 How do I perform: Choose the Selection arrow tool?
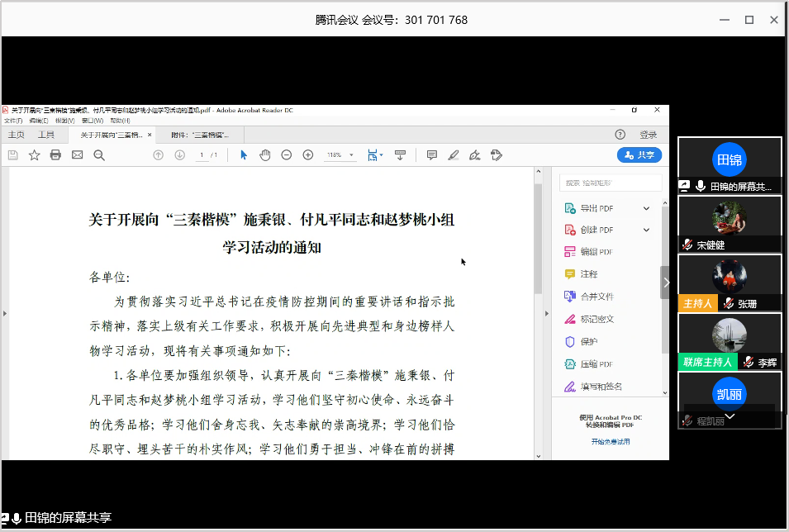click(x=244, y=155)
